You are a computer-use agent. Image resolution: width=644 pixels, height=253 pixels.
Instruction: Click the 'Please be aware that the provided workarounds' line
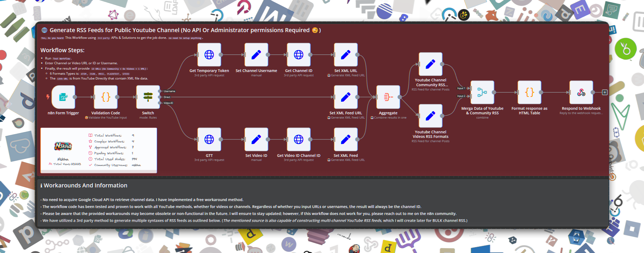pyautogui.click(x=249, y=214)
